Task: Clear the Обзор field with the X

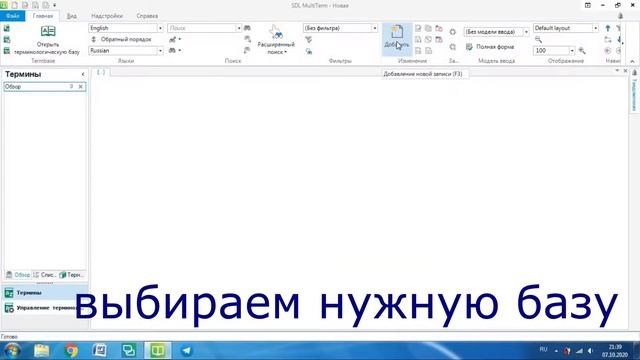Action: coord(80,87)
